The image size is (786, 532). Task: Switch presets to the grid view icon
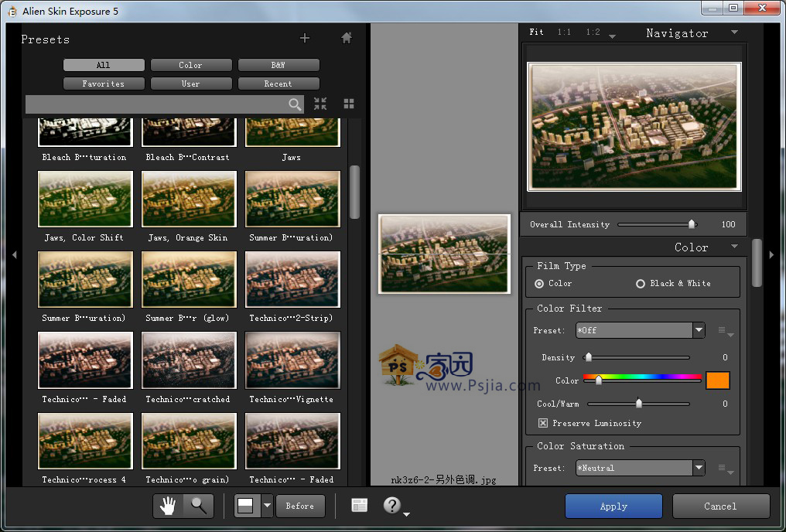349,104
